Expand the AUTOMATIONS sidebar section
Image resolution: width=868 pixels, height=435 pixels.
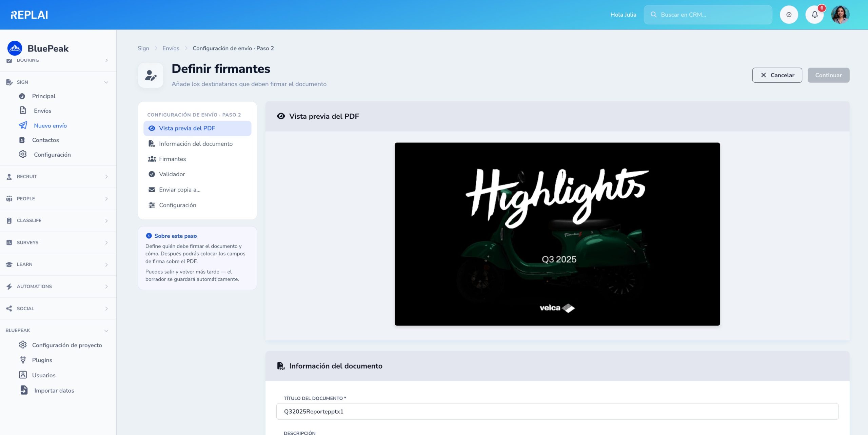[x=106, y=286]
